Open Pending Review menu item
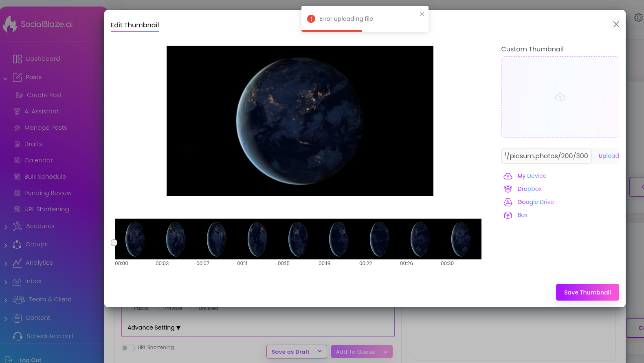This screenshot has height=363, width=644. (48, 193)
